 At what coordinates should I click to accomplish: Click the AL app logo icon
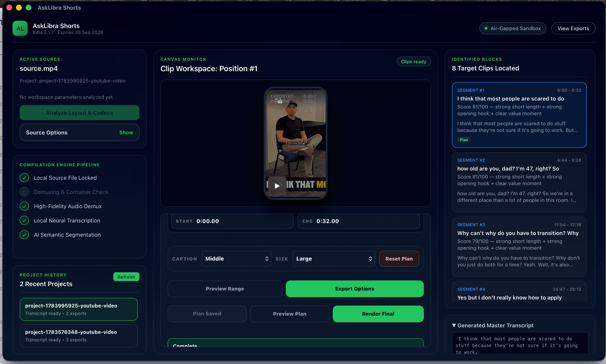tap(20, 28)
